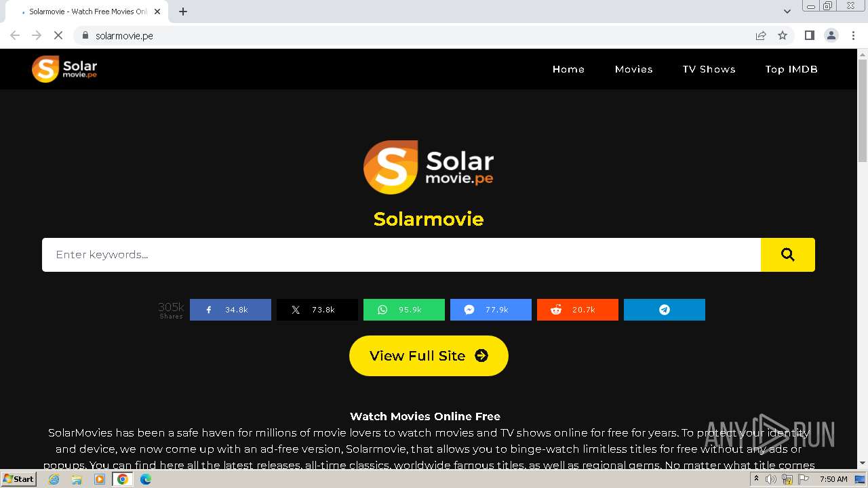Show hidden system tray icons
Screen dimensions: 868x488
[756, 479]
